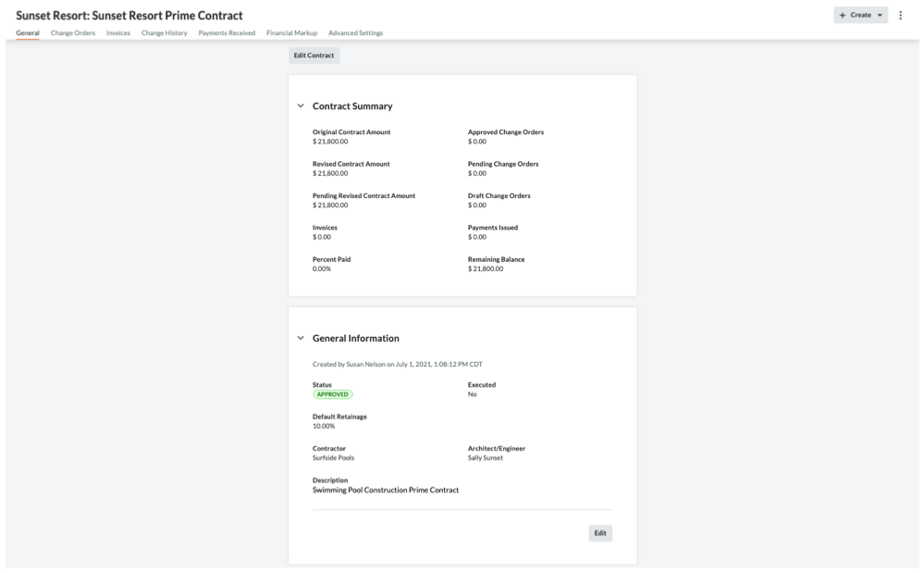Click the Percent Paid value 0.00%
This screenshot has height=573, width=924.
(x=322, y=268)
